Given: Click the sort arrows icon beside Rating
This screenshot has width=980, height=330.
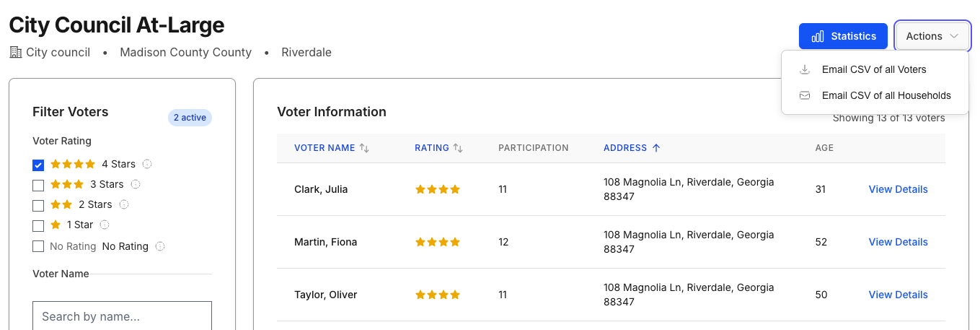Looking at the screenshot, I should [458, 148].
